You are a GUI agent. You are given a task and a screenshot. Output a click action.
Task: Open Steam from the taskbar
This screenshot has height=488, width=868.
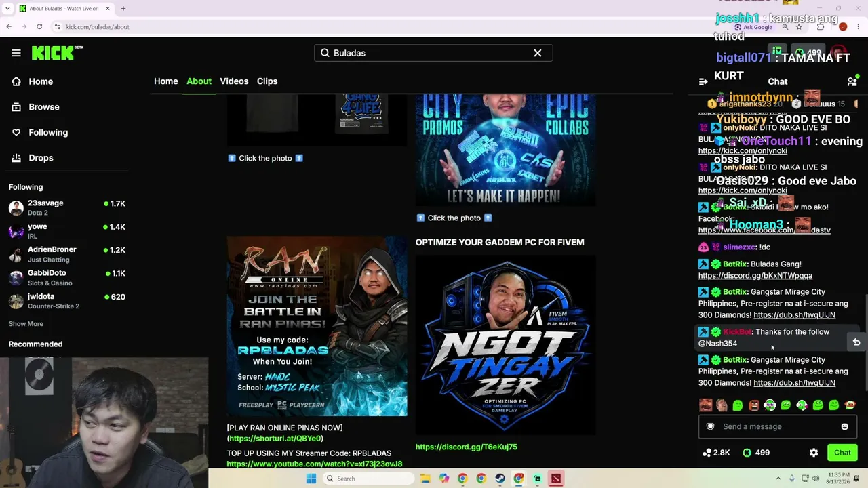click(500, 479)
